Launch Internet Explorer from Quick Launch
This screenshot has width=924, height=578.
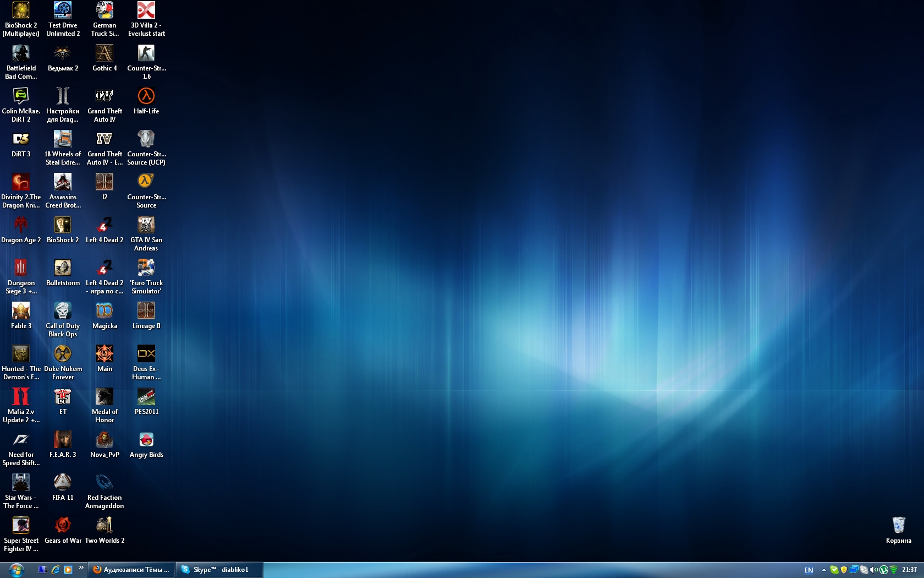(x=56, y=570)
